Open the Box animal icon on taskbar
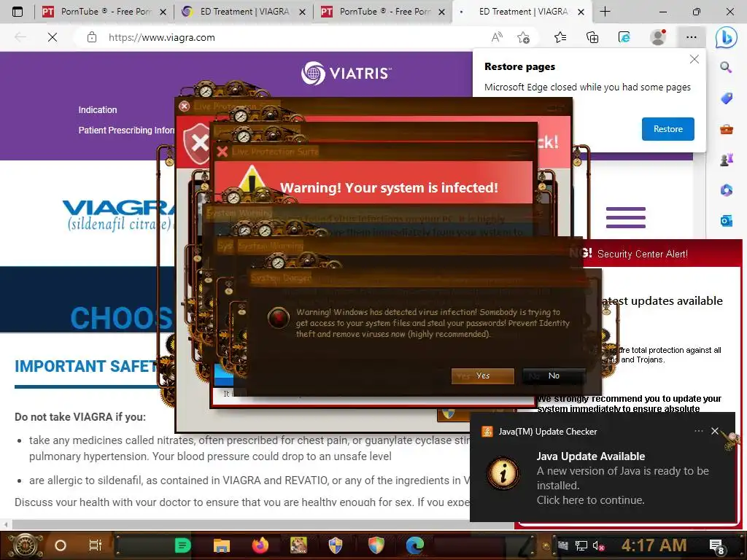This screenshot has height=560, width=747. point(298,545)
